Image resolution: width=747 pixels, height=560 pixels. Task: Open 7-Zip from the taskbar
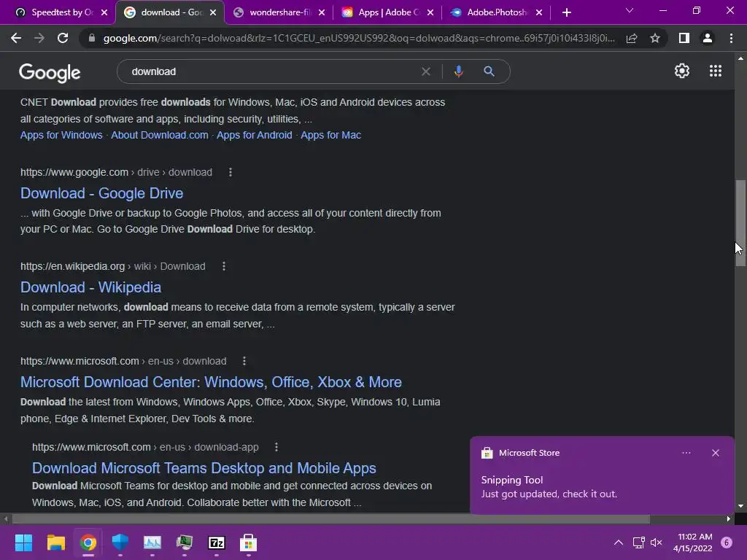216,542
